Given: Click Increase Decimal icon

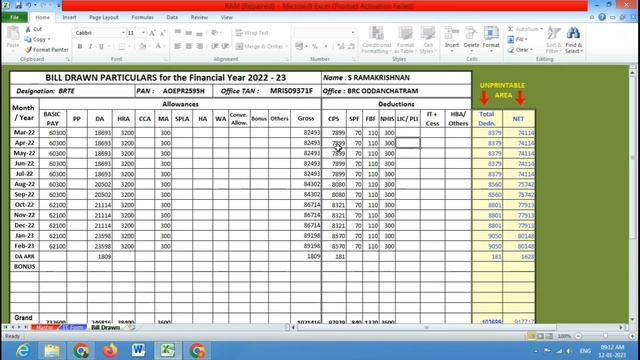Looking at the screenshot, I should point(340,46).
